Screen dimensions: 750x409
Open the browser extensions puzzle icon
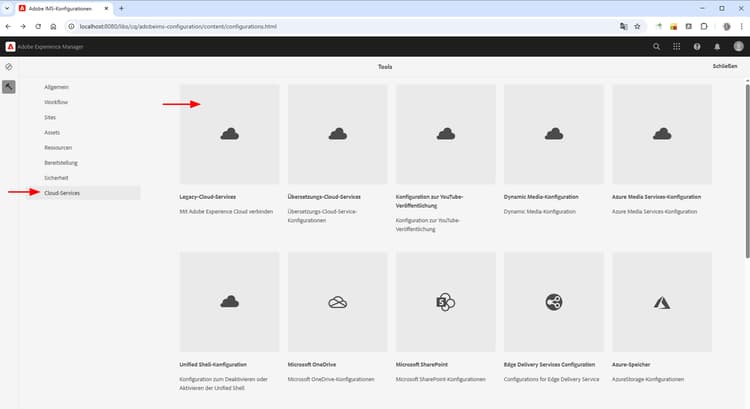[704, 26]
